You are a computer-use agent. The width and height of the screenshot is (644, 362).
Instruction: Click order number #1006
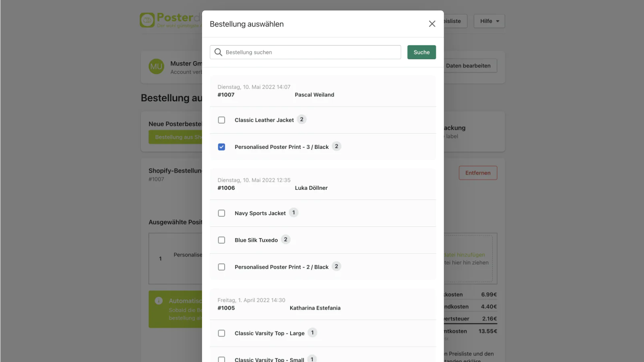(x=226, y=188)
